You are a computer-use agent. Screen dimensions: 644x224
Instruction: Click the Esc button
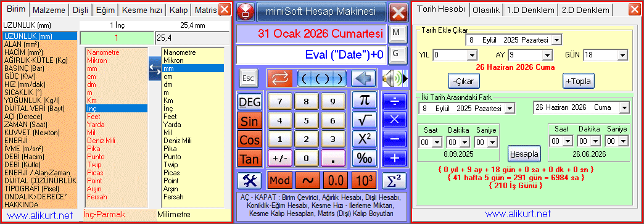tap(249, 78)
